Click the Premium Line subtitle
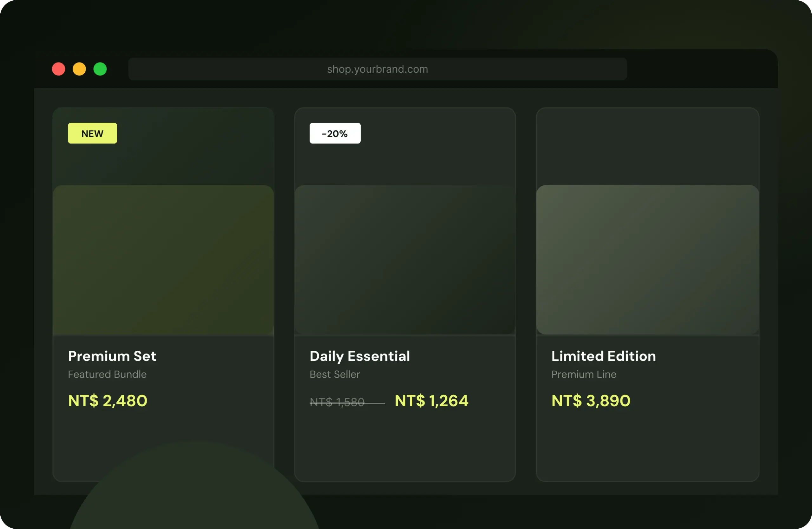Screen dimensions: 812x529 tap(584, 374)
